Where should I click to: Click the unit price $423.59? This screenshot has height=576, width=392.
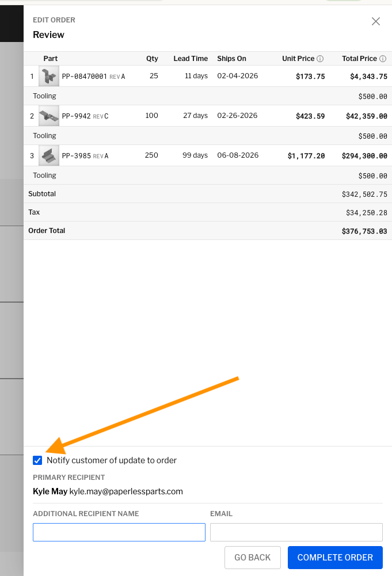coord(310,116)
